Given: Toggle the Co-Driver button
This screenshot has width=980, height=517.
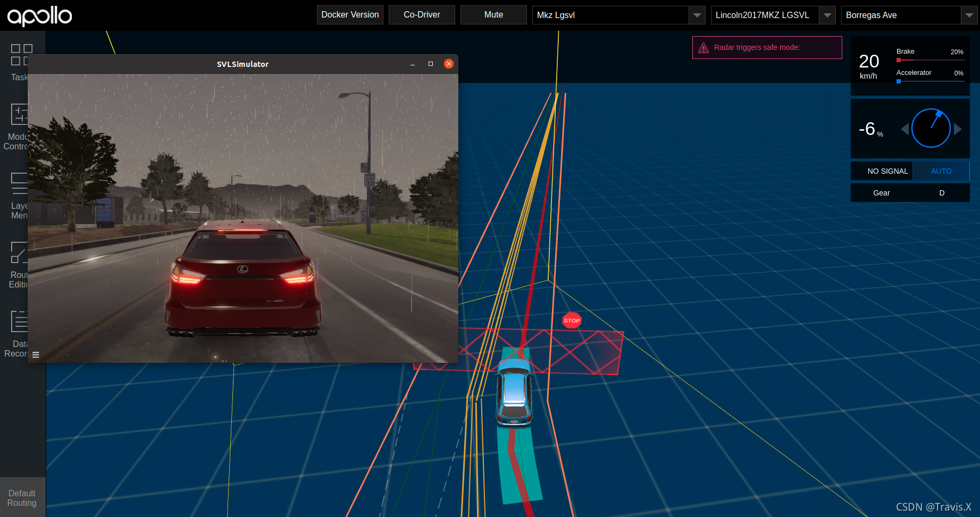Looking at the screenshot, I should tap(422, 15).
